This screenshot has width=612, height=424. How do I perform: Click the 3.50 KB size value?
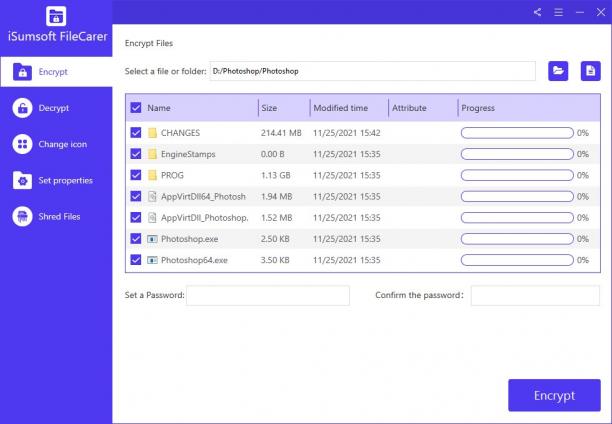pos(275,260)
